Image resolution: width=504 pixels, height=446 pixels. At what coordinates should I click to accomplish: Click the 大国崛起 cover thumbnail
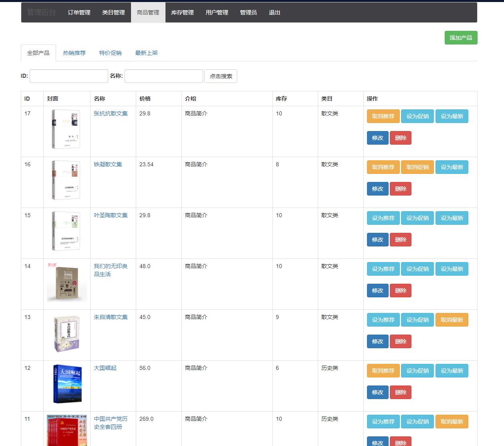point(67,384)
